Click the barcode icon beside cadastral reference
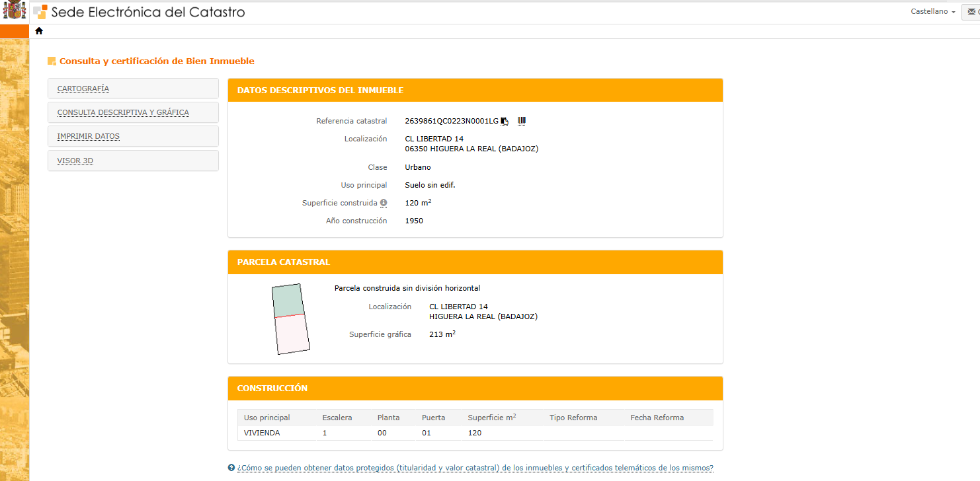980x481 pixels. coord(522,121)
